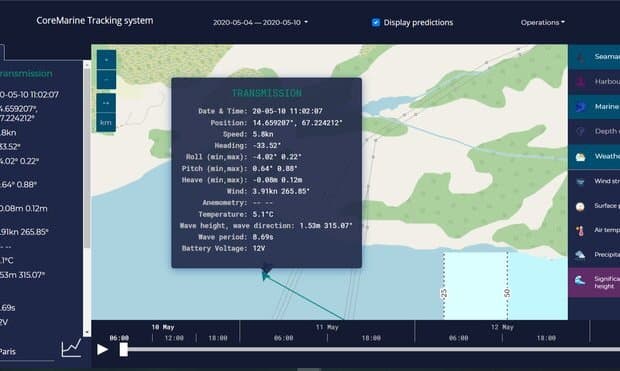
Task: Click the 18:00 tick on 12 May
Action: coord(546,338)
